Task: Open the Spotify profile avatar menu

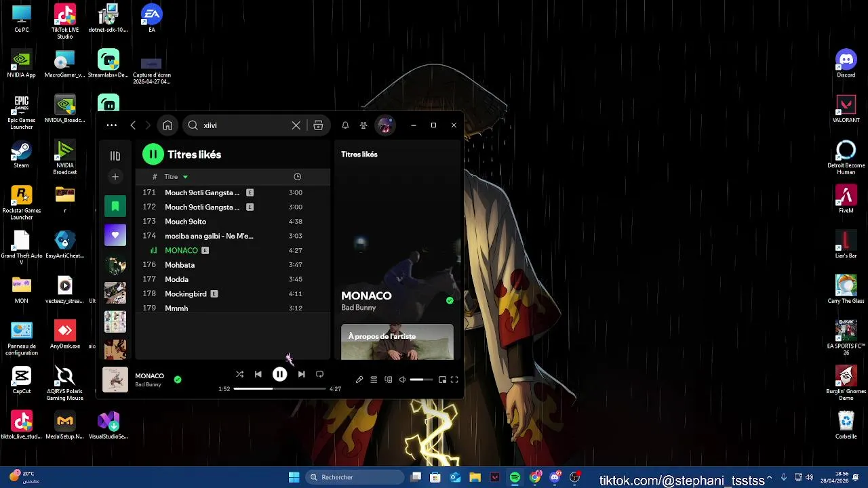Action: click(385, 125)
